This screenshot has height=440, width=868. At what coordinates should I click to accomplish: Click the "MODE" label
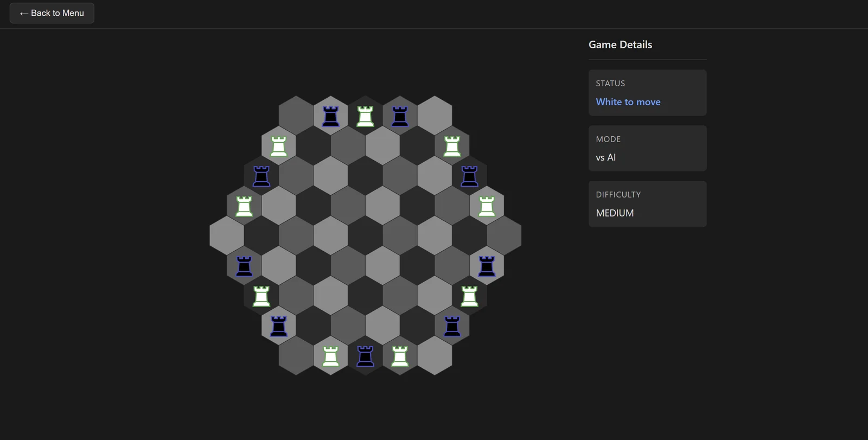coord(608,139)
